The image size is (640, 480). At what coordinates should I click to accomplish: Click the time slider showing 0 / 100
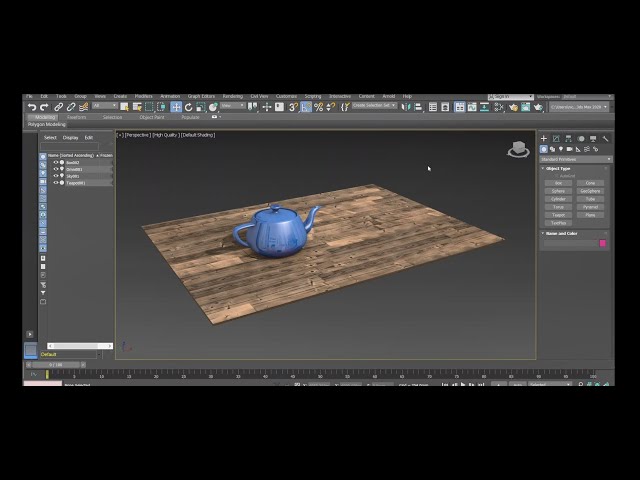tap(56, 364)
